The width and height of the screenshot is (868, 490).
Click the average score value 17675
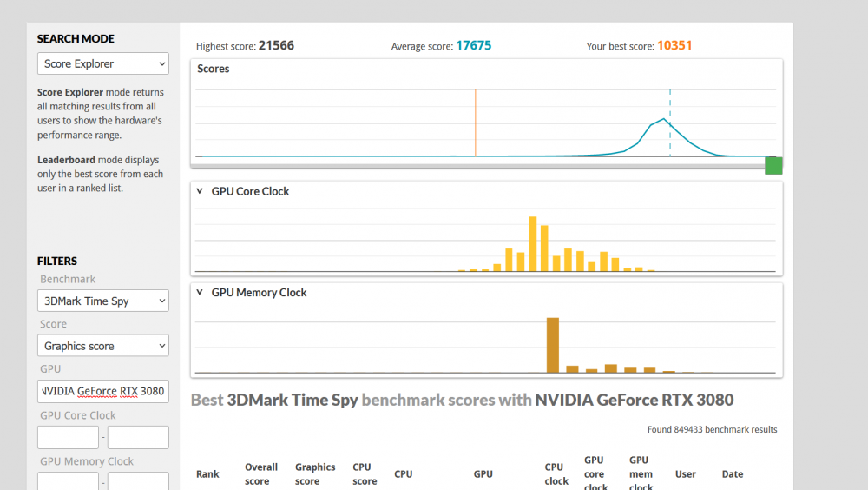pyautogui.click(x=473, y=45)
